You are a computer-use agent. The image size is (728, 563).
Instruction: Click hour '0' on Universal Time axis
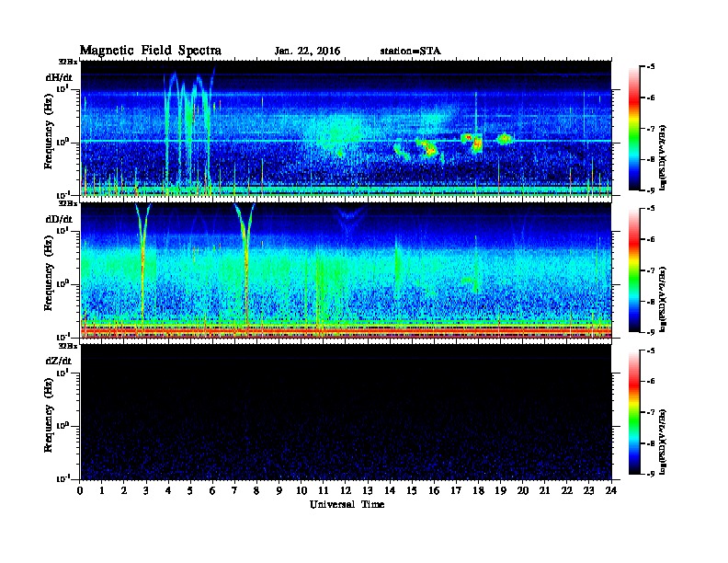[80, 490]
